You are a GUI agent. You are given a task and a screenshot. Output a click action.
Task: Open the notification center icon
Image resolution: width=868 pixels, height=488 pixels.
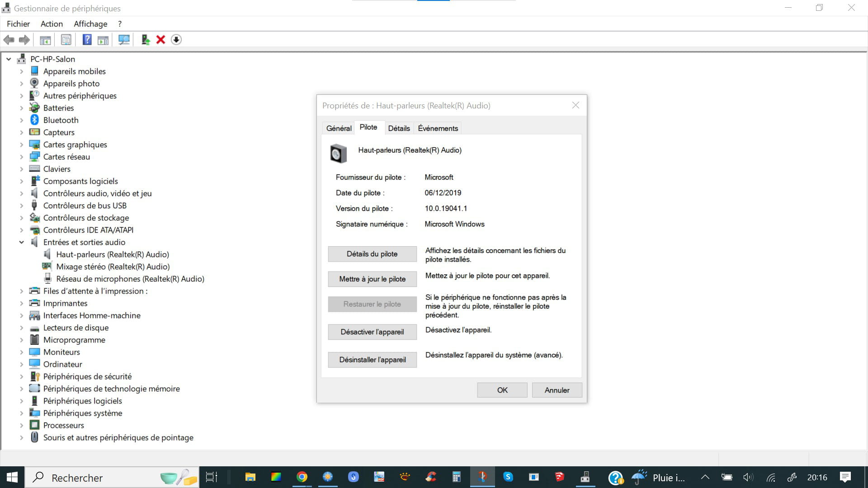[x=845, y=477]
